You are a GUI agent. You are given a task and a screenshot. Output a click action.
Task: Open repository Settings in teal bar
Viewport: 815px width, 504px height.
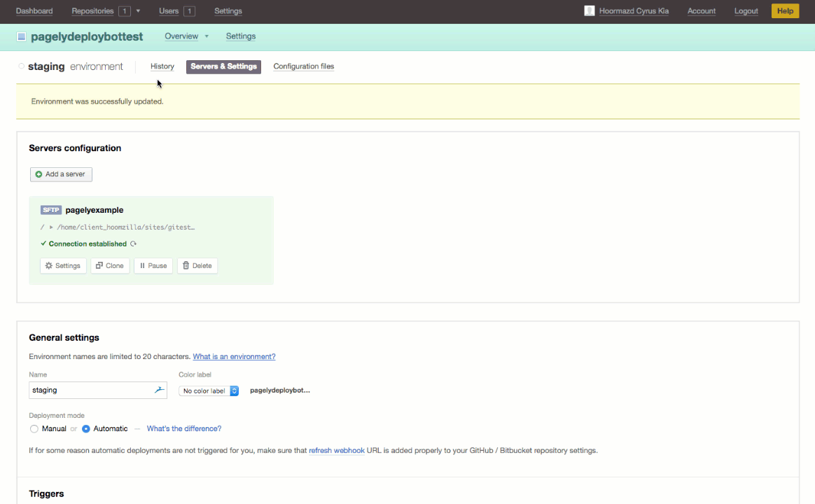(x=241, y=36)
